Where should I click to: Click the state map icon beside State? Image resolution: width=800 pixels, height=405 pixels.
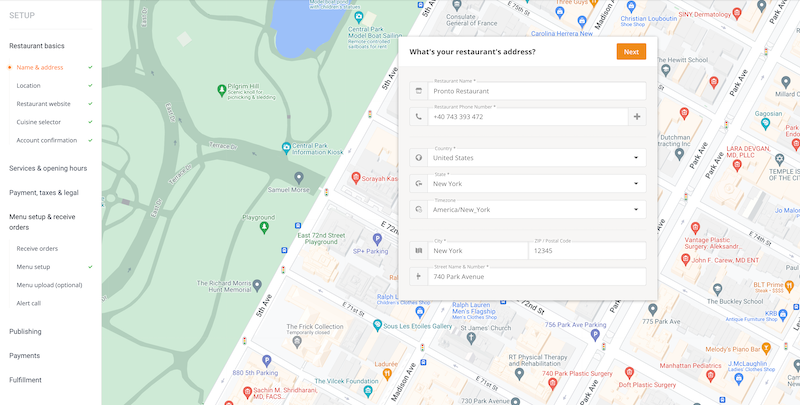point(419,184)
